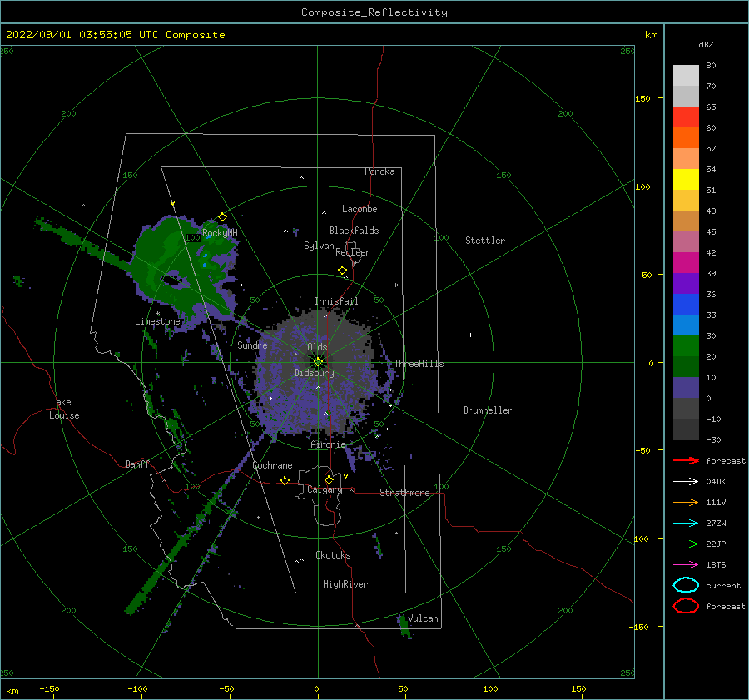
Task: Select the white 04DK arrow in legend
Action: click(x=686, y=482)
